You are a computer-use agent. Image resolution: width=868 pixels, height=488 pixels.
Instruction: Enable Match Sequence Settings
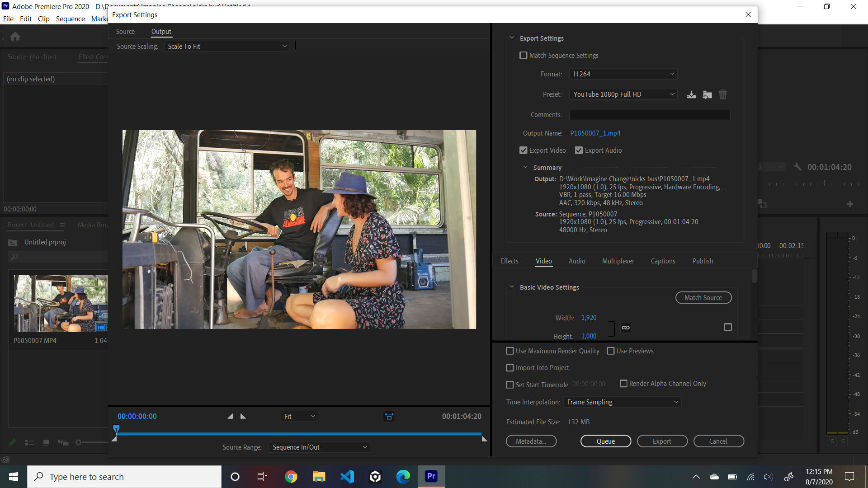tap(523, 55)
